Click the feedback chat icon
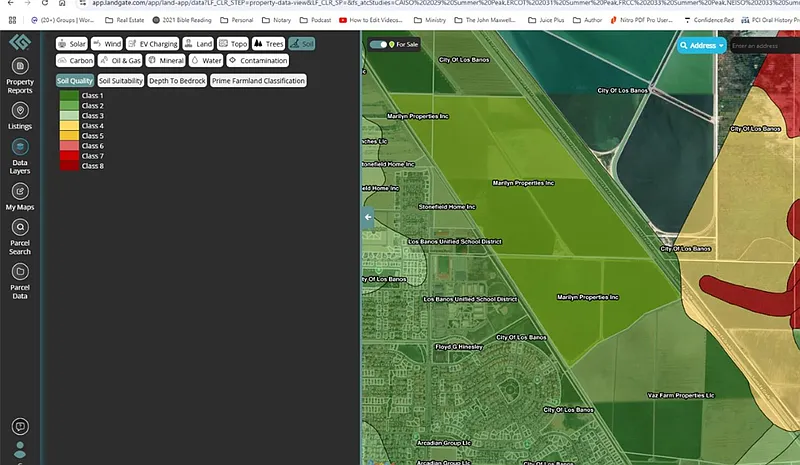The width and height of the screenshot is (800, 465). coord(19,427)
